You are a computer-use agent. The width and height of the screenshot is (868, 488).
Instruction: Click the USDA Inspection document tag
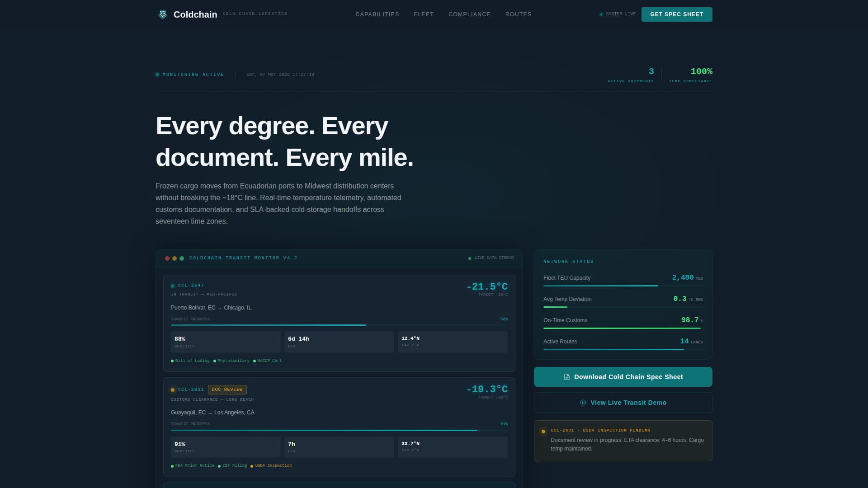click(x=271, y=466)
